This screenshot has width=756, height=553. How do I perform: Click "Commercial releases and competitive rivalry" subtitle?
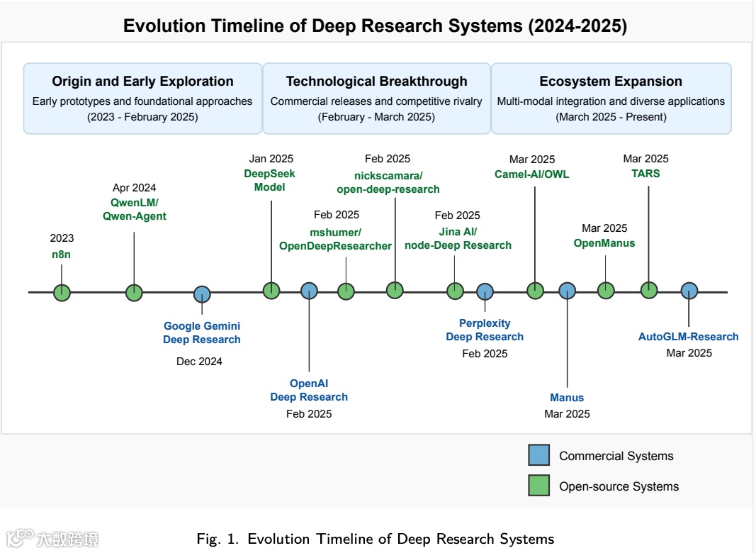tap(376, 101)
